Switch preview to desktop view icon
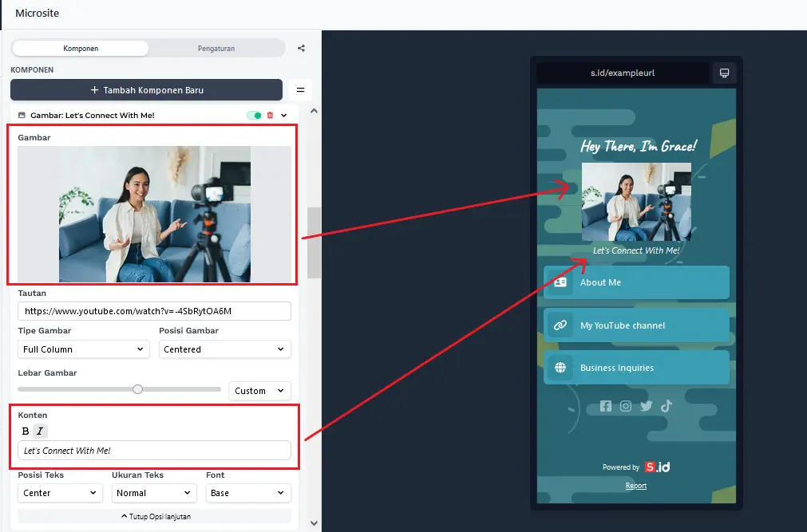The image size is (807, 532). pos(724,73)
